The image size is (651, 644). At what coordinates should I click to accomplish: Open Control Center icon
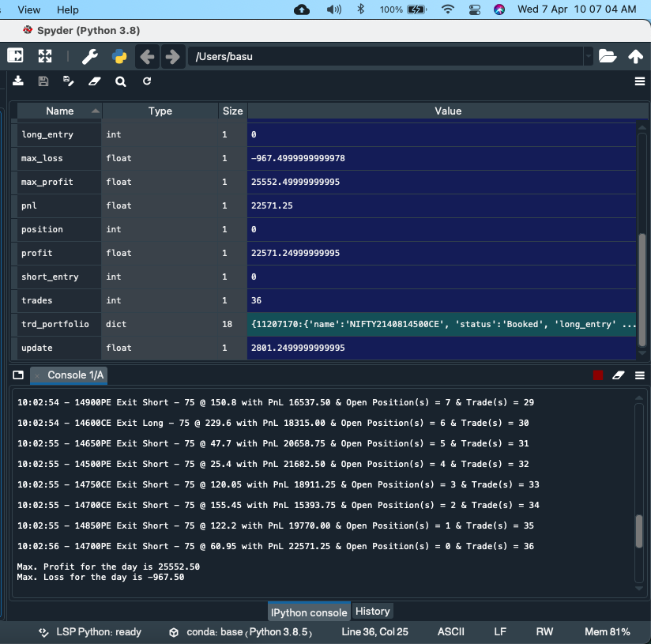click(x=475, y=9)
